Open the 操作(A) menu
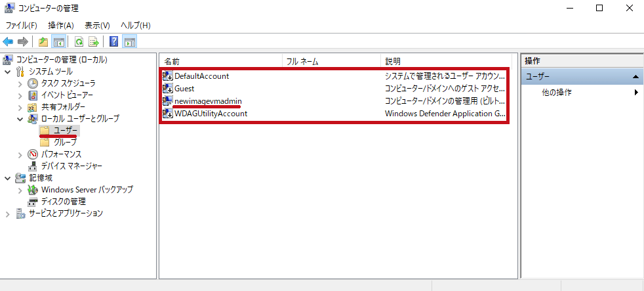The height and width of the screenshot is (291, 644). 61,25
